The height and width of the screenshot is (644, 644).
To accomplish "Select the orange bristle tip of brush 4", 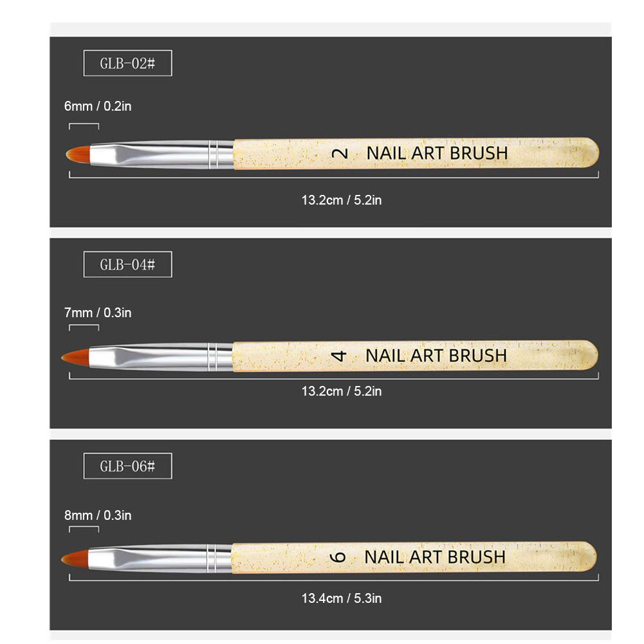I will coord(75,357).
